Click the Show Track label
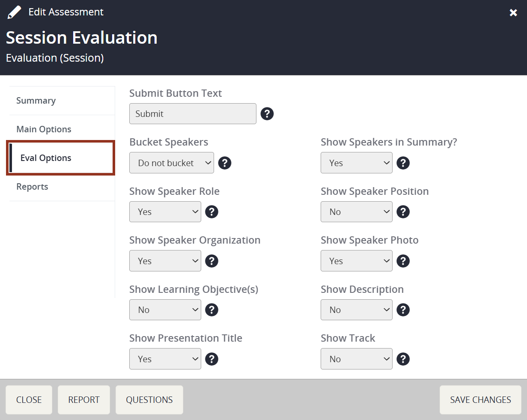Screen dimensions: 527x420 (x=348, y=338)
